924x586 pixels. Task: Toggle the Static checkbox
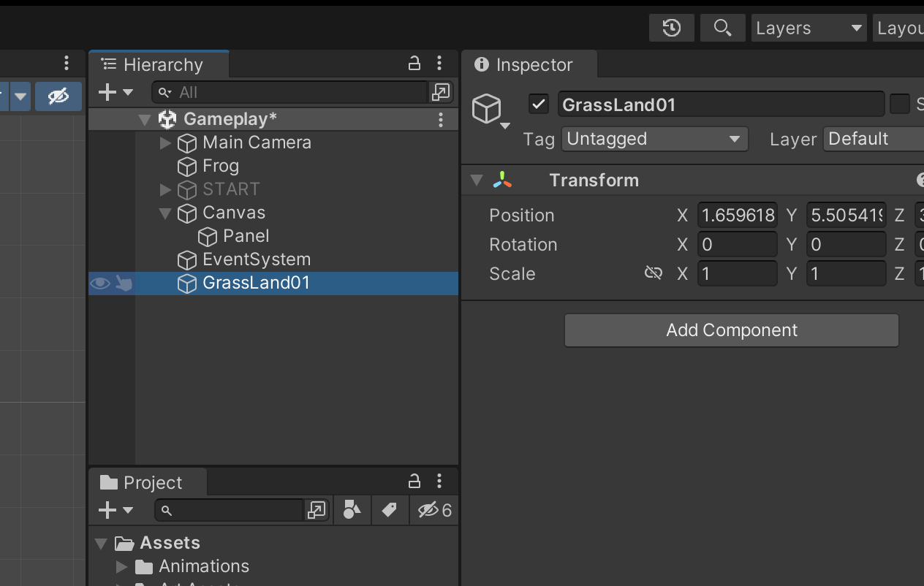[900, 104]
